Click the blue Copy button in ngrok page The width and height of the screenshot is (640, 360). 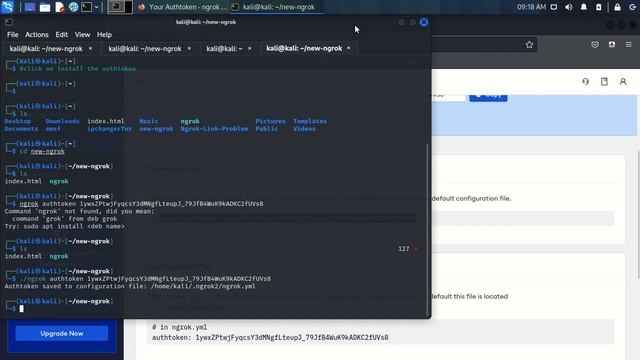488,97
